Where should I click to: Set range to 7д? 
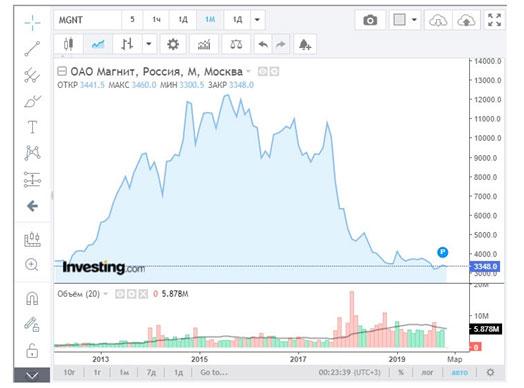pyautogui.click(x=151, y=372)
